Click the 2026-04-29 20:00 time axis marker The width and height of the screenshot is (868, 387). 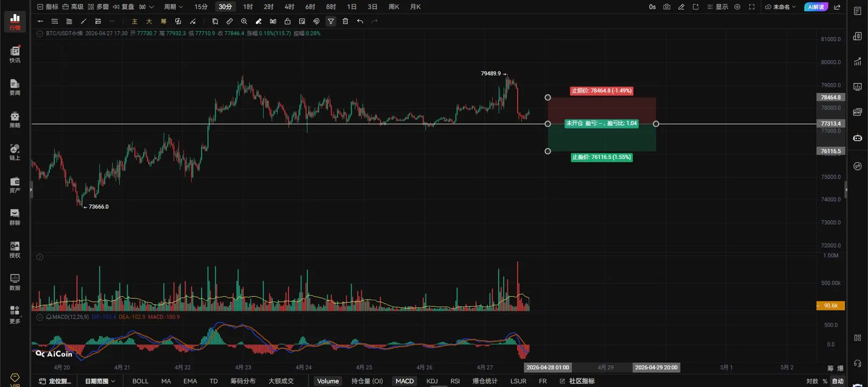[656, 367]
